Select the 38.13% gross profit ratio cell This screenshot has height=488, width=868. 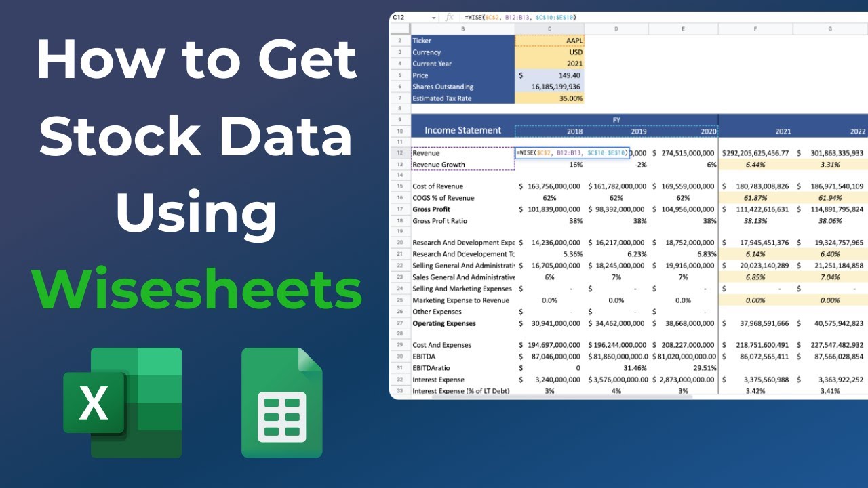755,221
